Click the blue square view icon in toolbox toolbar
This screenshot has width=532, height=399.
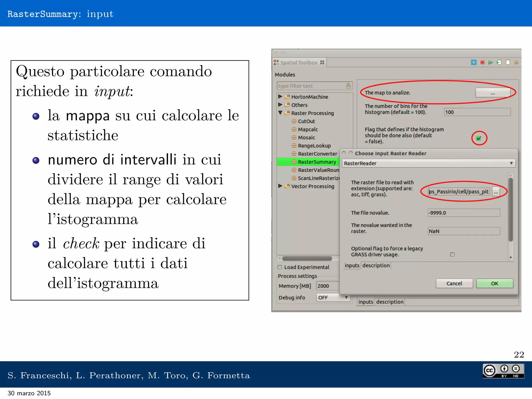point(474,62)
